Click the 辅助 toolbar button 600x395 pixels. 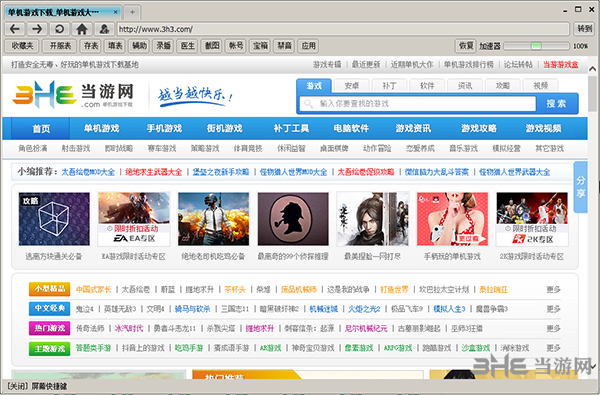[x=139, y=46]
